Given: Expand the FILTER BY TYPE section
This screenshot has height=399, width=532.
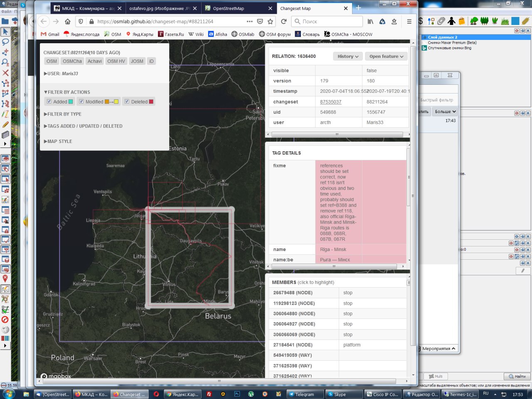Looking at the screenshot, I should [63, 114].
